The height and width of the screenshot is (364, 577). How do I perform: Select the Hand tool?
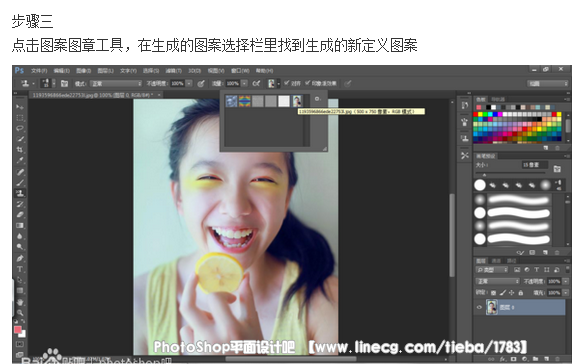tap(20, 302)
